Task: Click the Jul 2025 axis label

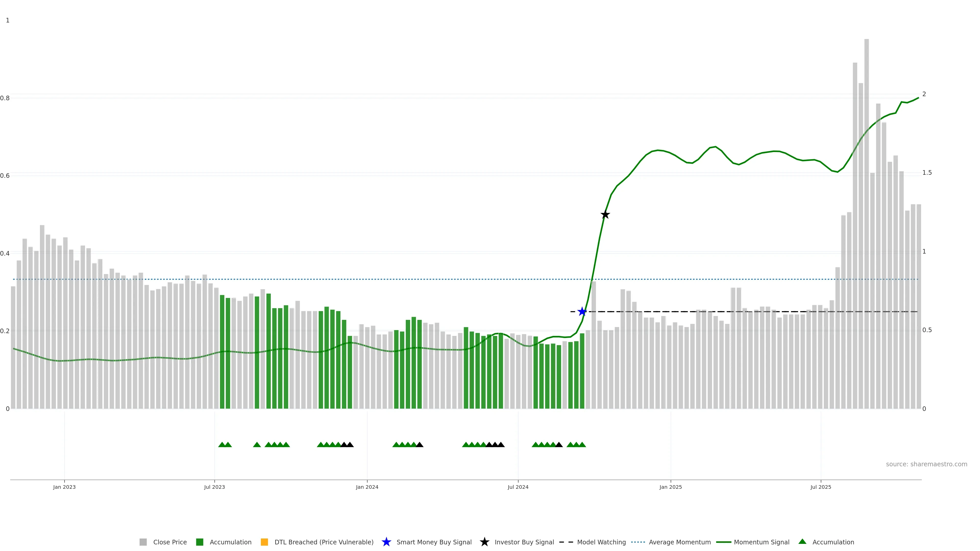Action: 820,487
